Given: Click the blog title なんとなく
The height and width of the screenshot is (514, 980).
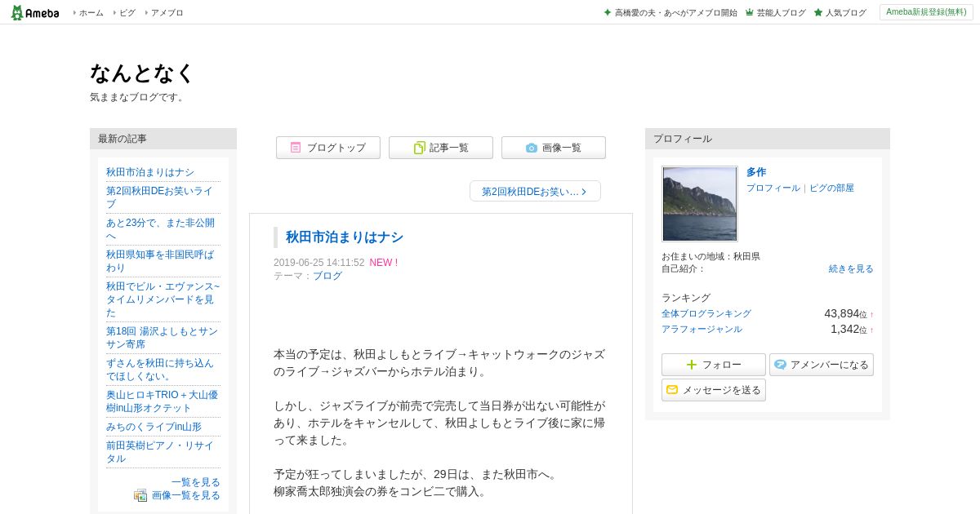Looking at the screenshot, I should point(143,73).
